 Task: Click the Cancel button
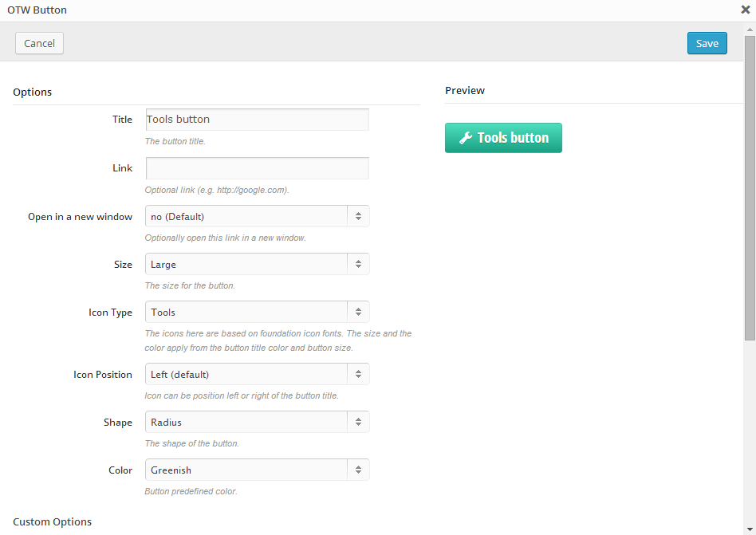pos(40,43)
